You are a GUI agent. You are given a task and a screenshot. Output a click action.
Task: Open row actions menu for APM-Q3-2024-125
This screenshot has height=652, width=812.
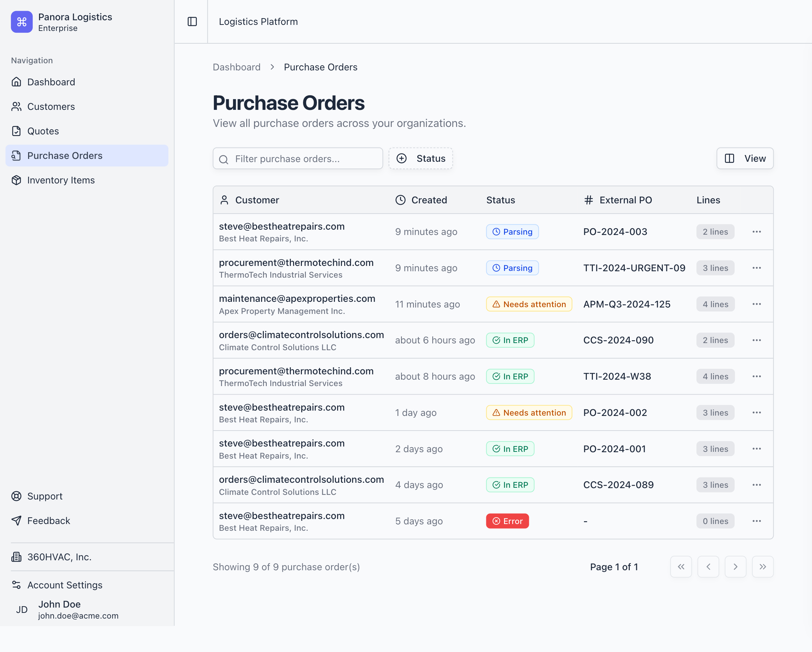coord(756,304)
